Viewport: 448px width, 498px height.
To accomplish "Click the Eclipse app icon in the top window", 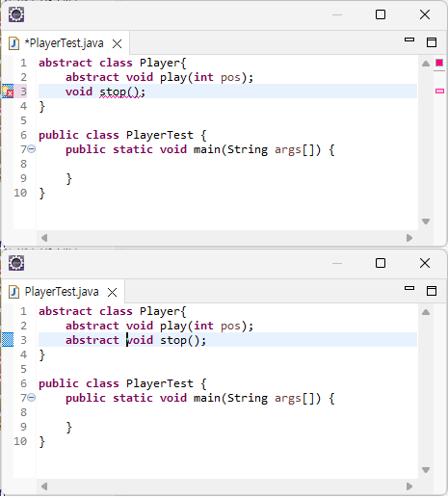I will coord(16,14).
